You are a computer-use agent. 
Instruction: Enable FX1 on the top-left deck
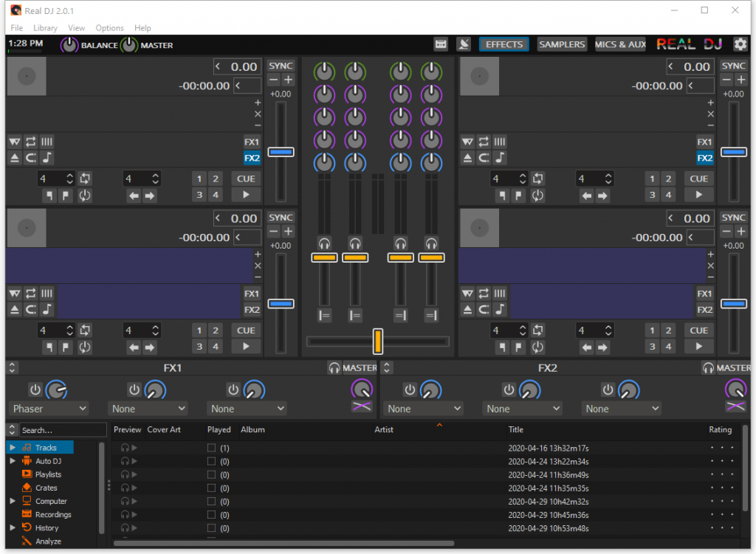252,141
